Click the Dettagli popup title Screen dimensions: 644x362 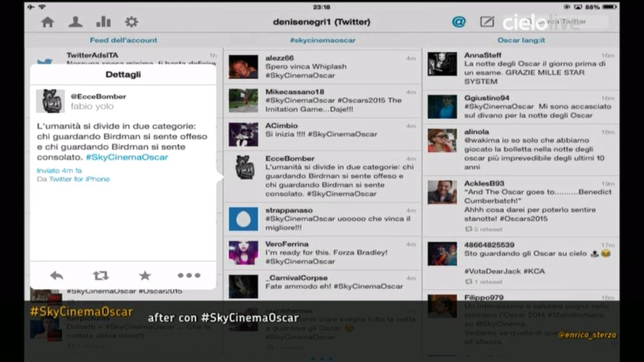pos(123,74)
